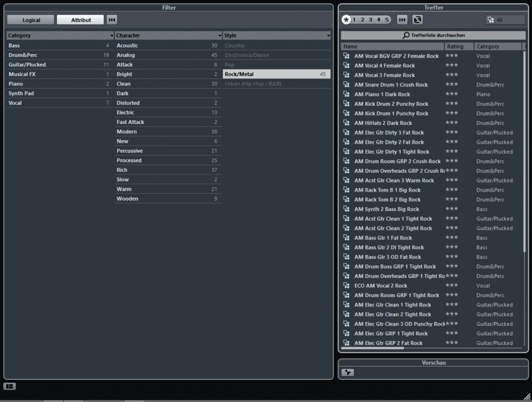Image resolution: width=532 pixels, height=402 pixels.
Task: Click the preset icon of AM Vocal 4 Female Rock
Action: 346,65
